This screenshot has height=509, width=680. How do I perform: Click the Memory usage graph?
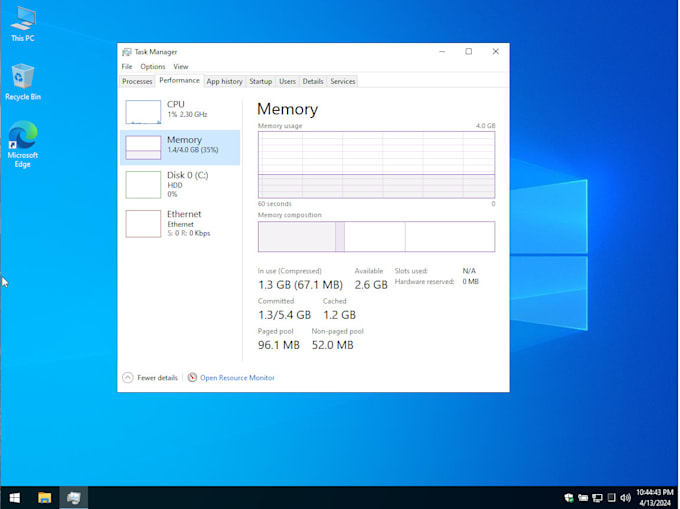(x=376, y=165)
